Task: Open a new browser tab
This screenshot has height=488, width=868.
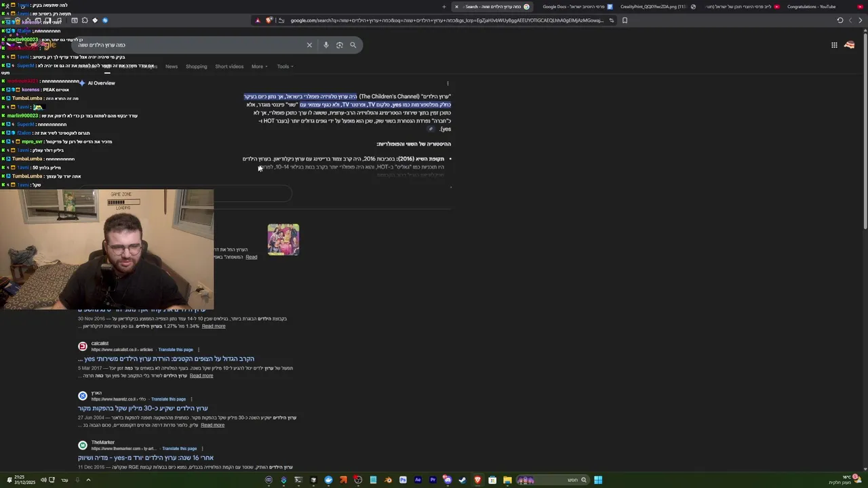Action: pyautogui.click(x=444, y=7)
